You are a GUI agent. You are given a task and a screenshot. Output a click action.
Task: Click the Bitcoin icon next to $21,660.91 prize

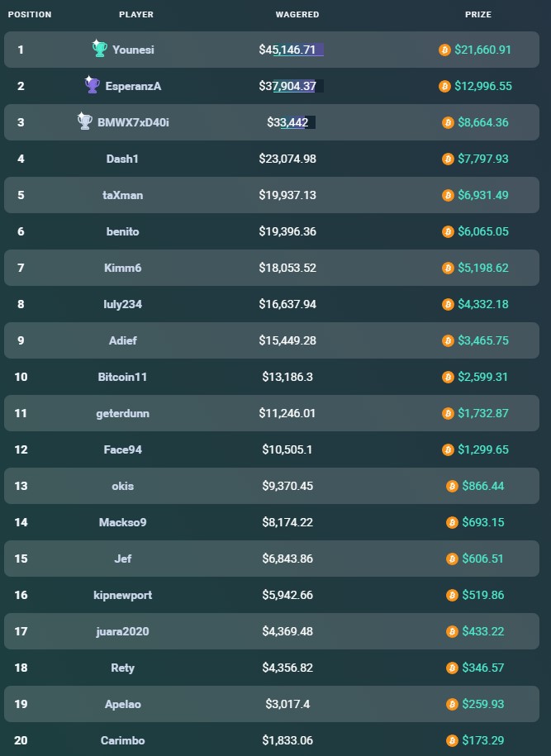point(444,50)
